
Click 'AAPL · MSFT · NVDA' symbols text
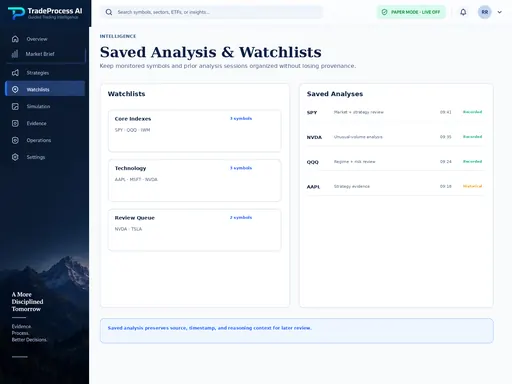point(136,179)
